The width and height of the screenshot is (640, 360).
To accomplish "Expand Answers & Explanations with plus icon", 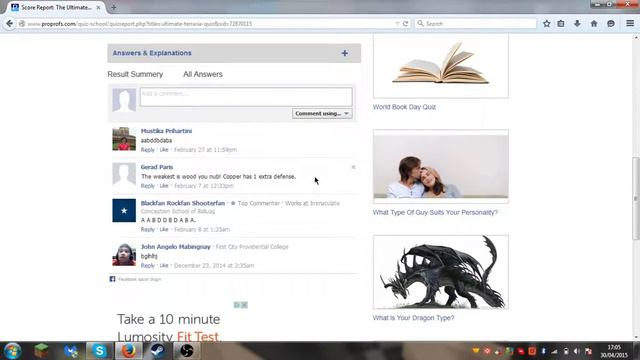I will coord(344,53).
